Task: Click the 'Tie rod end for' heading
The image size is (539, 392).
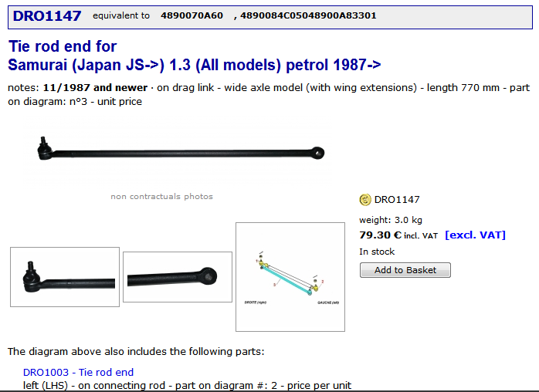Action: [63, 46]
